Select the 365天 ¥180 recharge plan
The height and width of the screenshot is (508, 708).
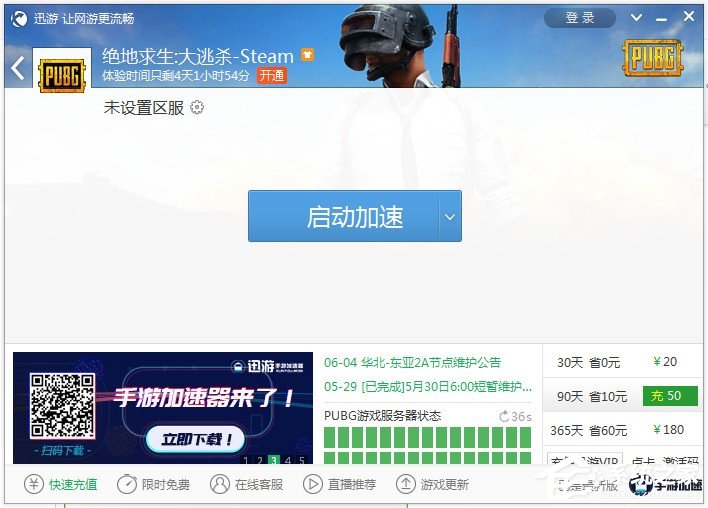[x=623, y=430]
